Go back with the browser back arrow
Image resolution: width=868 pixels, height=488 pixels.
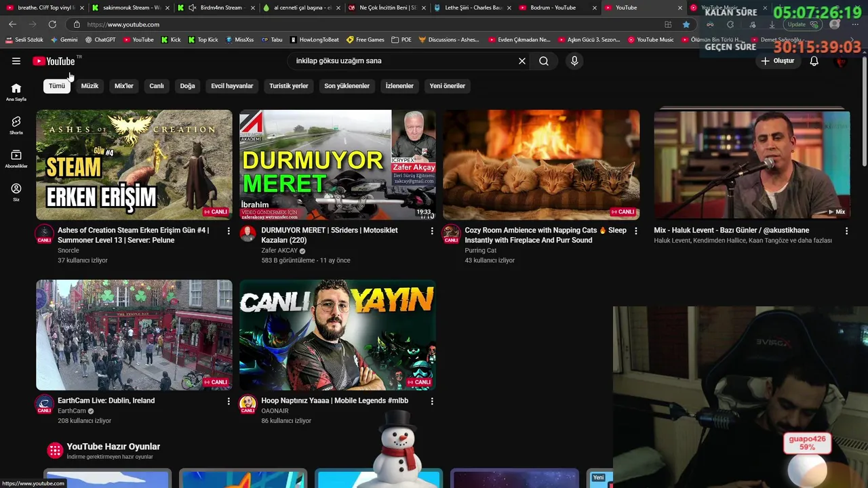(12, 24)
